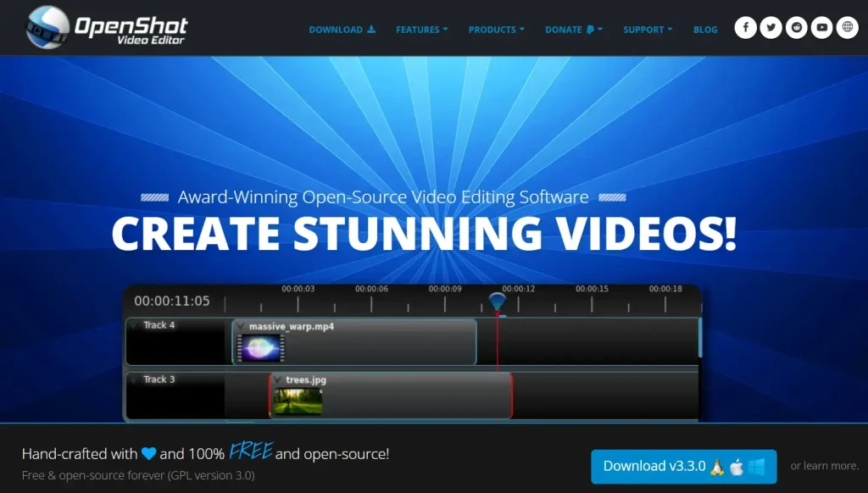
Task: Expand the Support dropdown menu
Action: 648,30
